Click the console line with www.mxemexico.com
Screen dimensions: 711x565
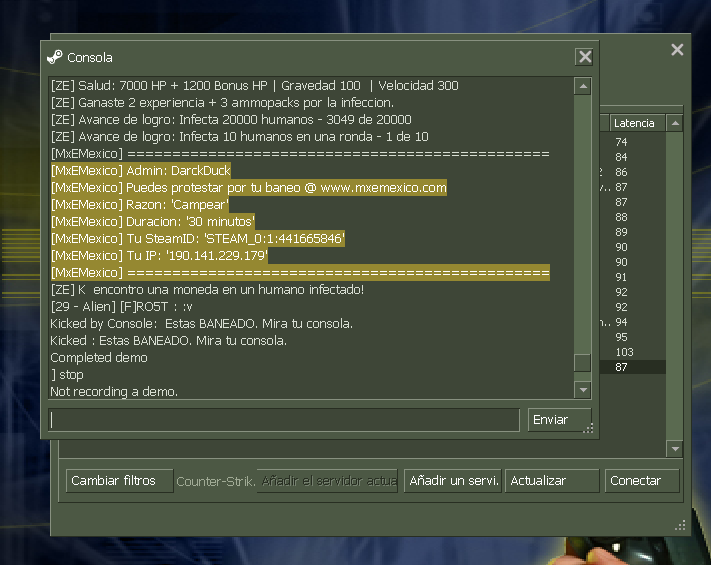(x=248, y=188)
